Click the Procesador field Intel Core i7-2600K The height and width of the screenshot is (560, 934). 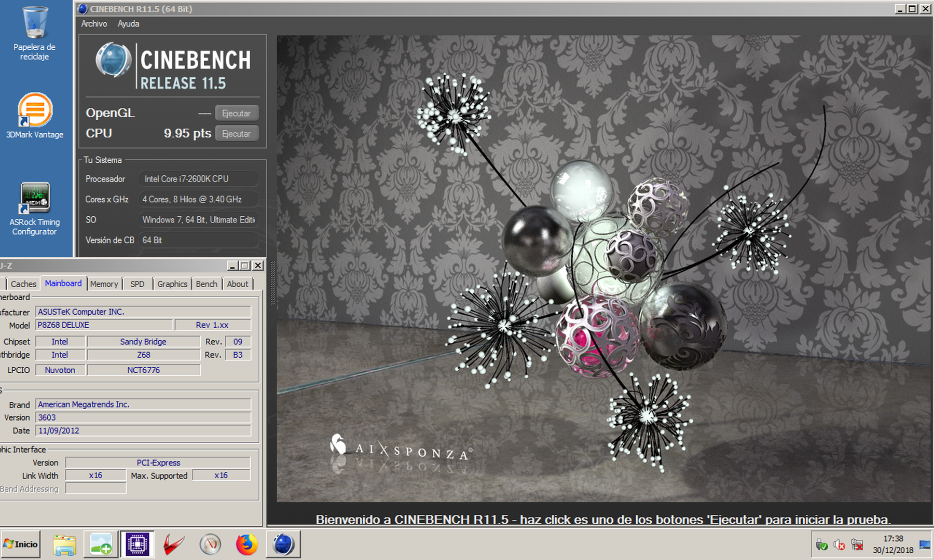199,179
